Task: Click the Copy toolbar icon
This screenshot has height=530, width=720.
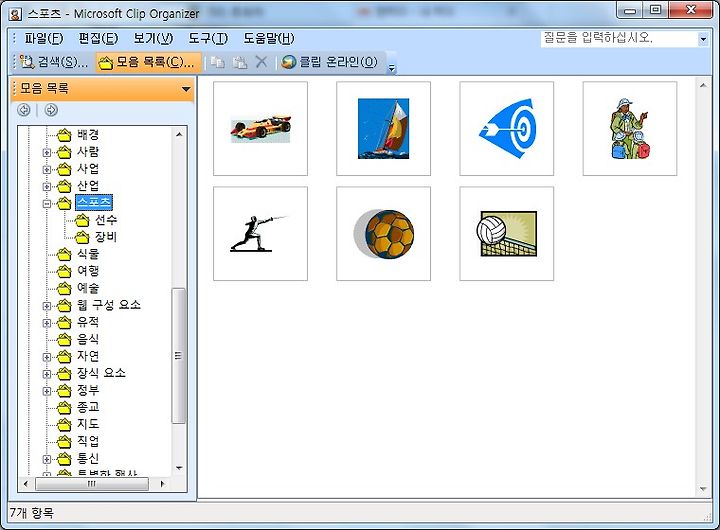Action: (x=218, y=62)
